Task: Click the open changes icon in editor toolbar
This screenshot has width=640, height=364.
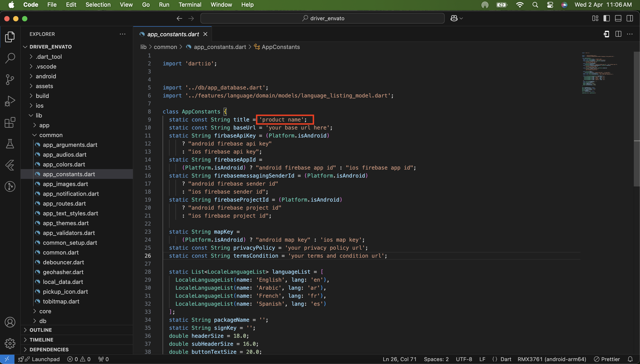Action: (x=606, y=34)
